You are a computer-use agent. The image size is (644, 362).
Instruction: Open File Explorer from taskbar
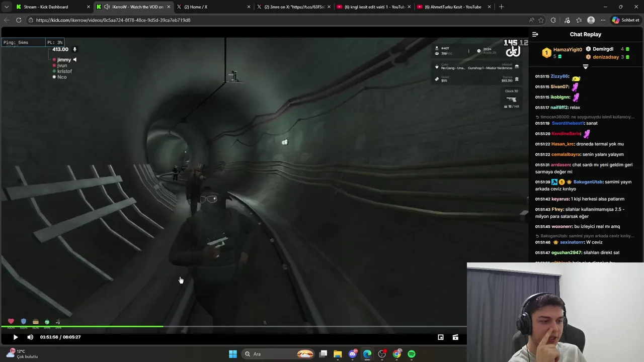(338, 354)
